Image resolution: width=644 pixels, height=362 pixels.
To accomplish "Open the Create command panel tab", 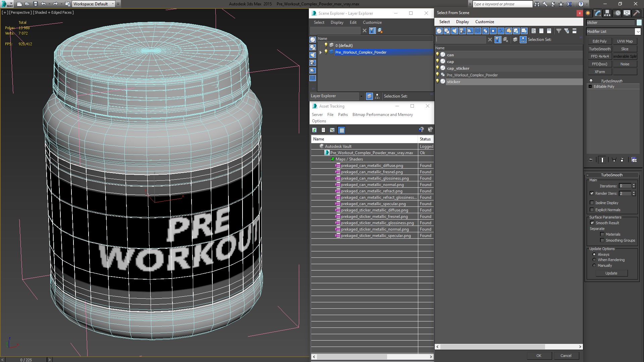I will [588, 13].
